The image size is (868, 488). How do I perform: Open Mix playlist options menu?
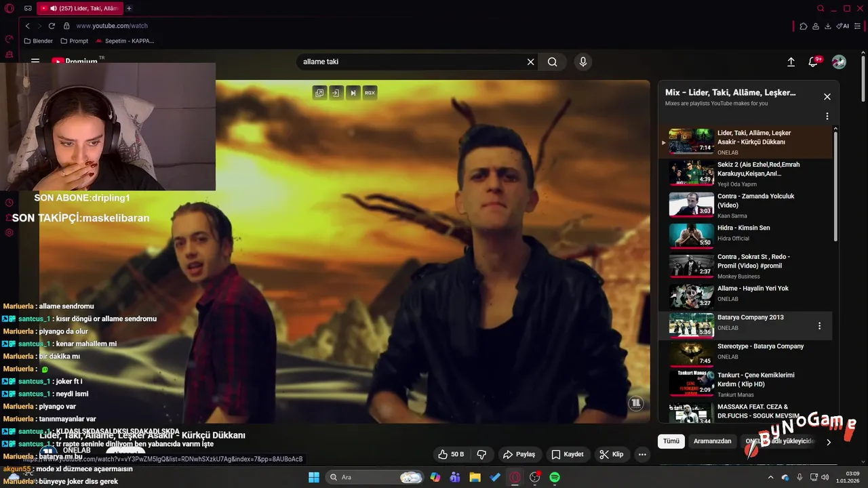tap(827, 117)
